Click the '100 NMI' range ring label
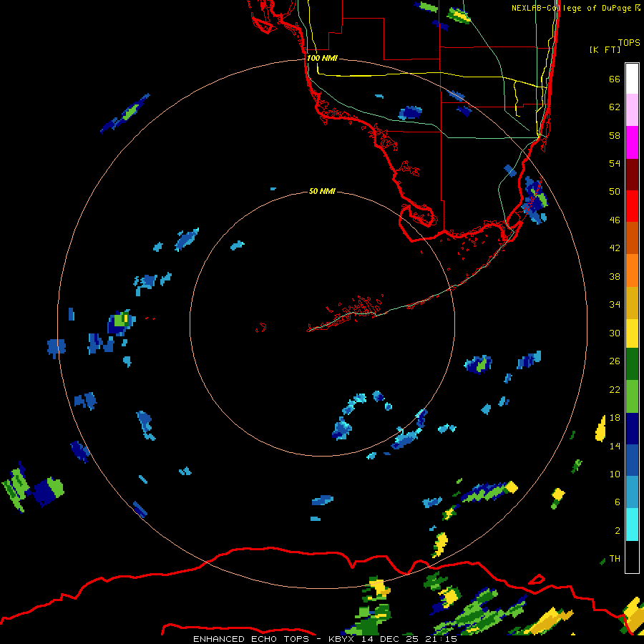 pyautogui.click(x=322, y=58)
